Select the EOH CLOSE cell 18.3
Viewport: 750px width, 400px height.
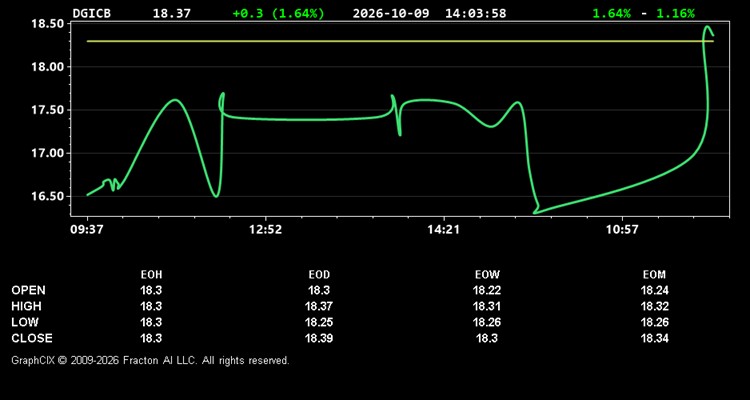pyautogui.click(x=151, y=338)
